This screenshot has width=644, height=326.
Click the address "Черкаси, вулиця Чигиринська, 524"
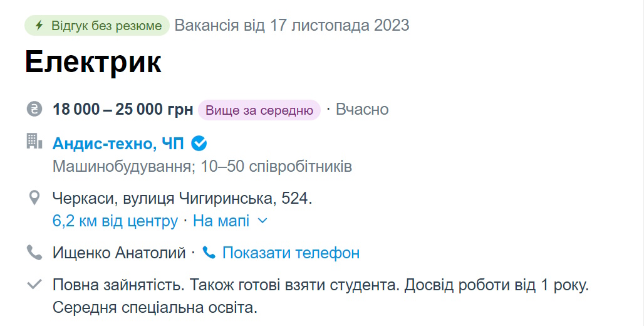click(x=182, y=199)
